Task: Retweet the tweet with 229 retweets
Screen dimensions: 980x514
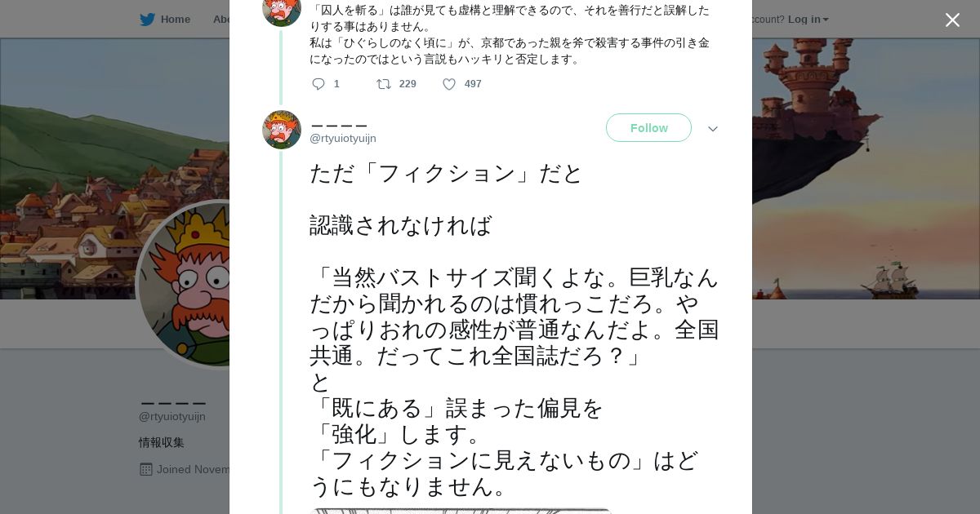Action: [383, 84]
